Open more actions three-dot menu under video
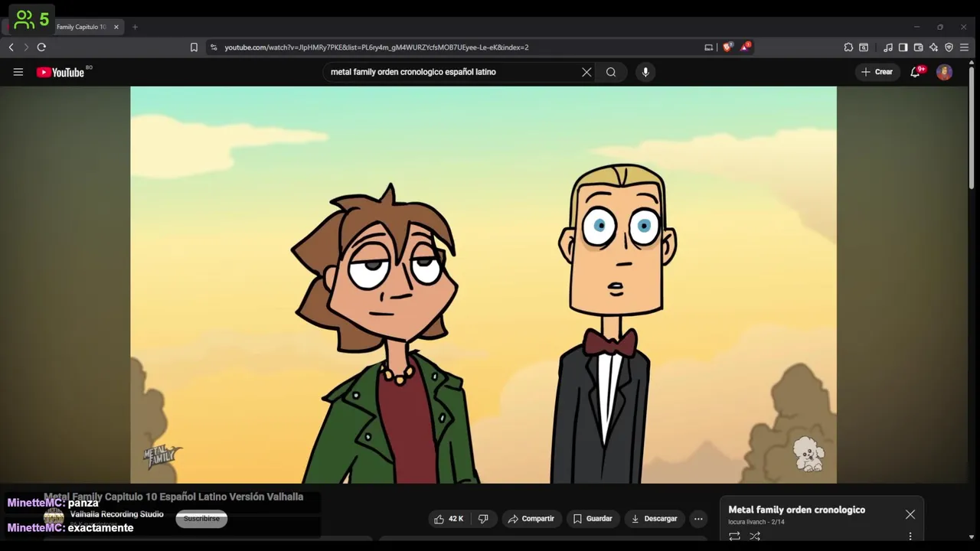The height and width of the screenshot is (551, 980). 698,519
